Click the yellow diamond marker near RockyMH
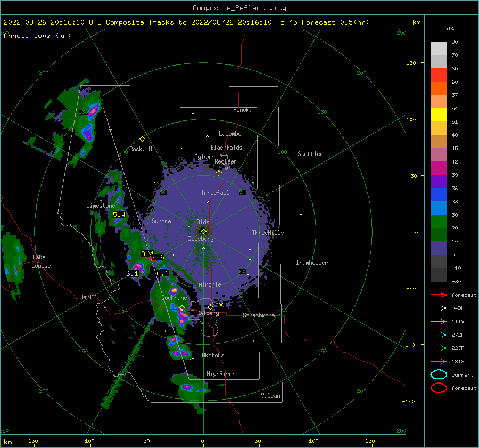This screenshot has width=479, height=448. pyautogui.click(x=142, y=139)
